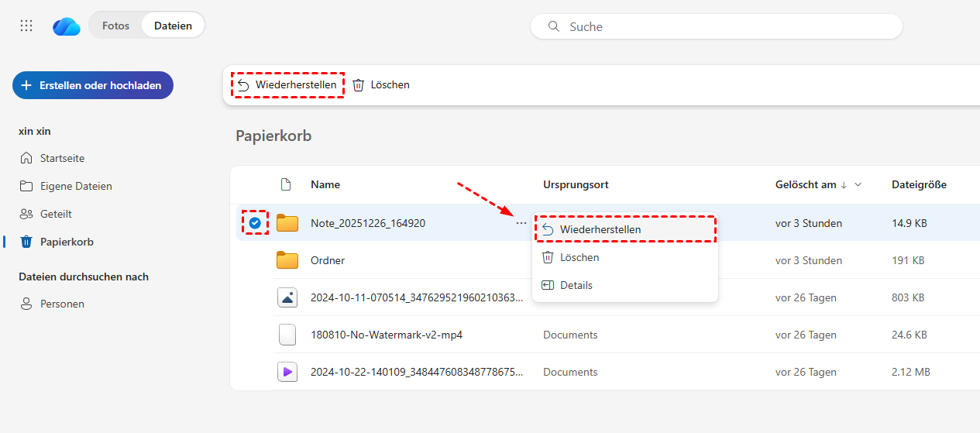The height and width of the screenshot is (433, 980).
Task: Click the OneDrive cloud logo
Action: tap(67, 26)
